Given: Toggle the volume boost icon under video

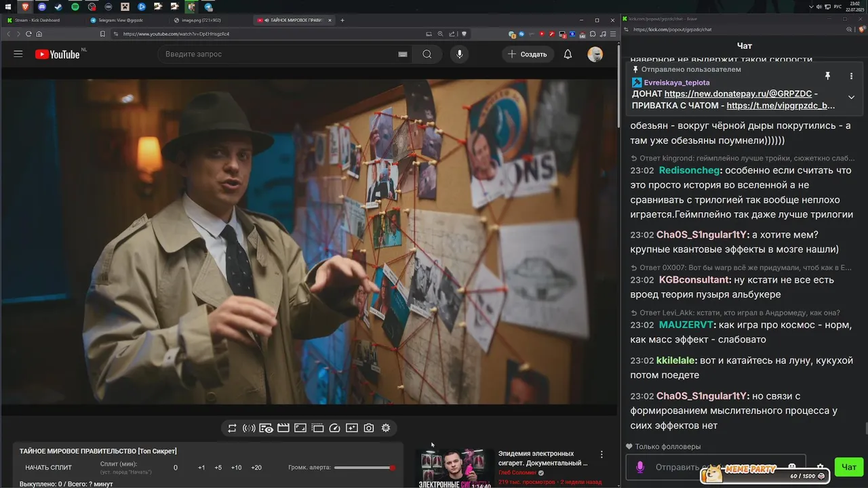Looking at the screenshot, I should pos(249,428).
